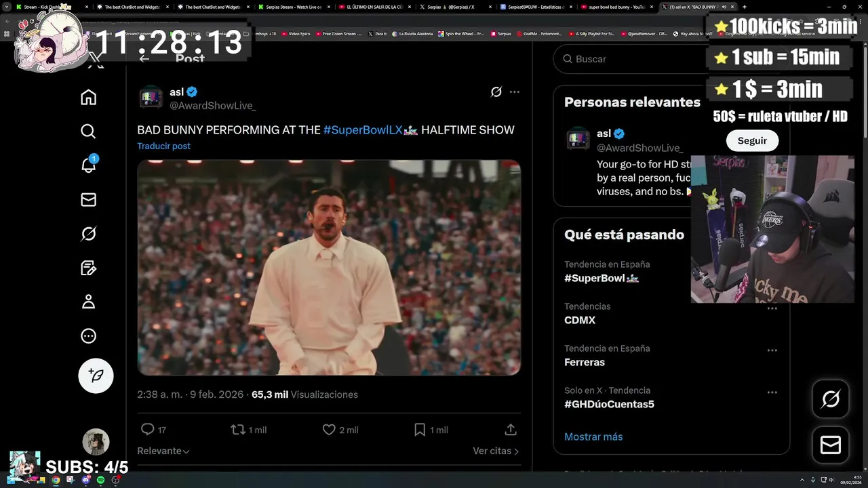
Task: Open the CDMX trending topic
Action: pyautogui.click(x=580, y=320)
